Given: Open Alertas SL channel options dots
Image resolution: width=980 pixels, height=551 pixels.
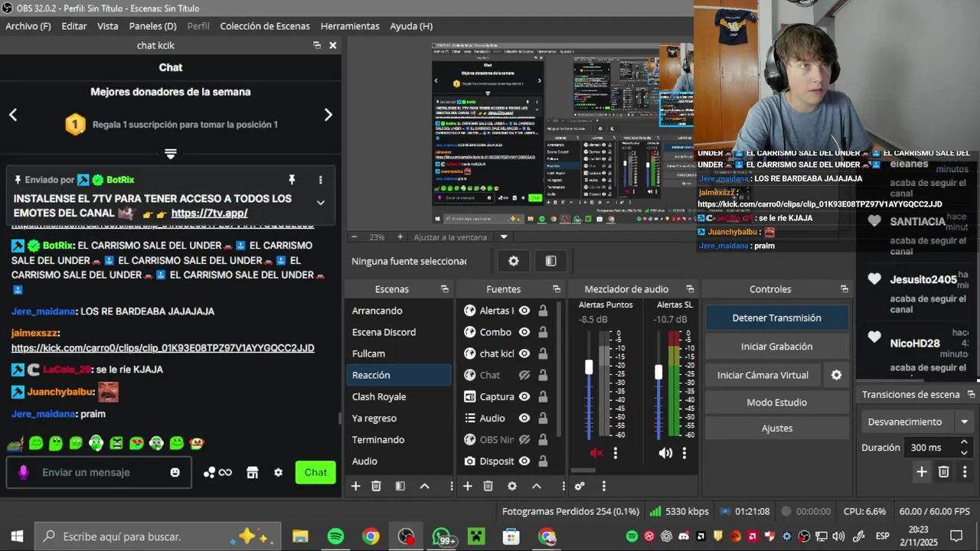Looking at the screenshot, I should pyautogui.click(x=684, y=453).
